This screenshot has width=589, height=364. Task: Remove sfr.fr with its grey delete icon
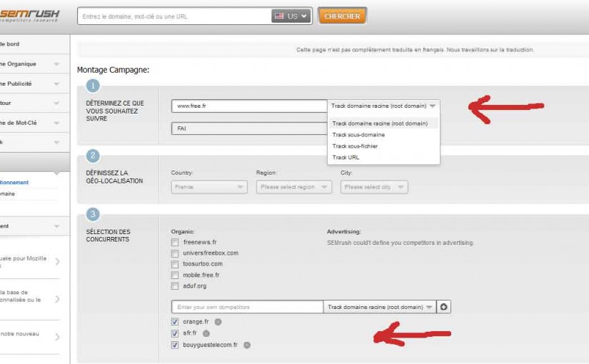click(206, 333)
